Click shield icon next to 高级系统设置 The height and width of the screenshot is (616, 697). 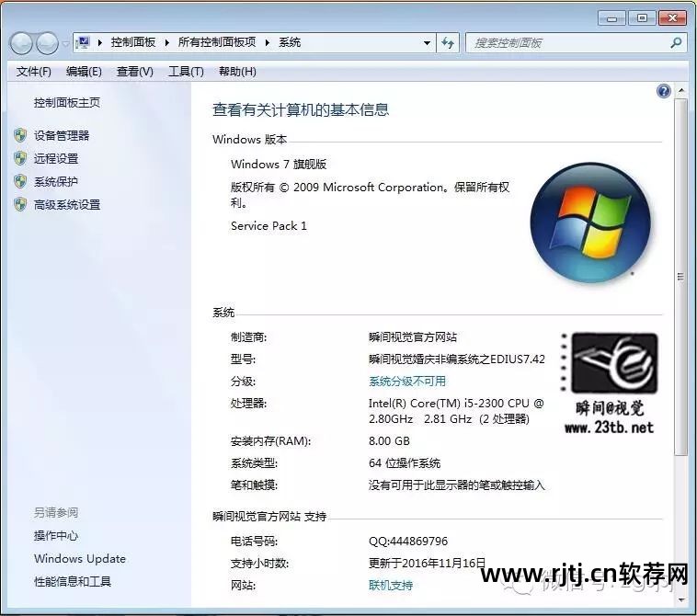[20, 204]
